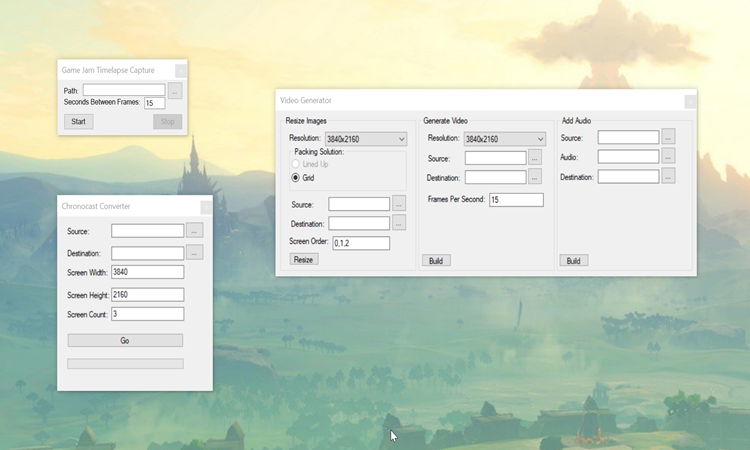Browse for Destination in Chronocast Converter
This screenshot has width=750, height=450.
tap(194, 252)
